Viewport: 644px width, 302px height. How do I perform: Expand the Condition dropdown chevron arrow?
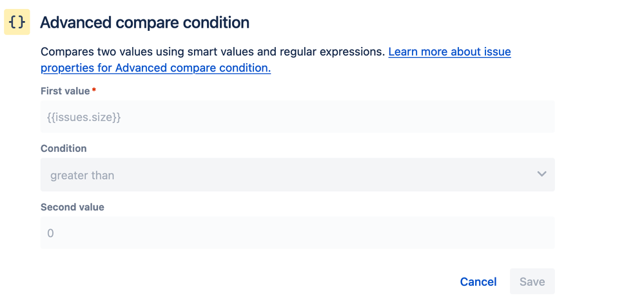(542, 174)
